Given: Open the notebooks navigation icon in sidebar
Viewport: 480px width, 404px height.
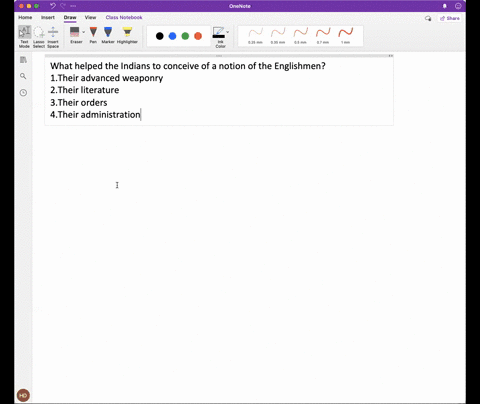Looking at the screenshot, I should [x=23, y=60].
